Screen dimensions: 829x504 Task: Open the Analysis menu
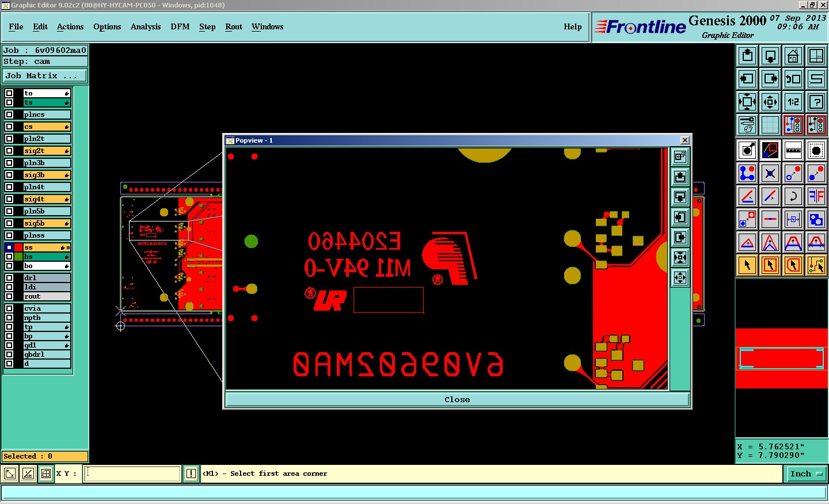point(146,26)
